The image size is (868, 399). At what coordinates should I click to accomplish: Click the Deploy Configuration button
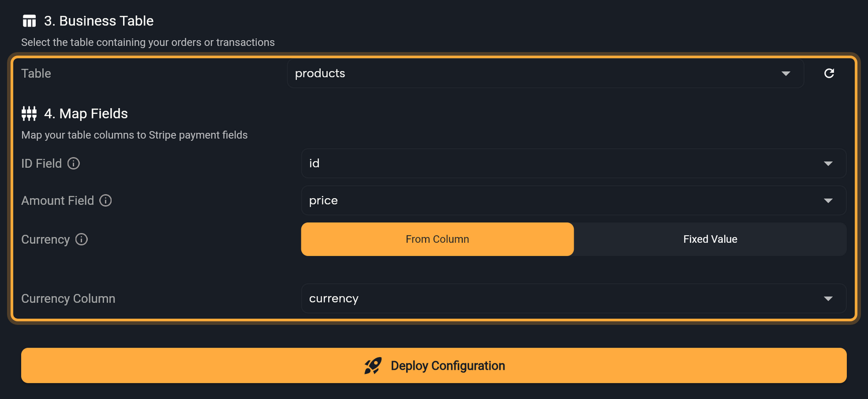point(434,365)
